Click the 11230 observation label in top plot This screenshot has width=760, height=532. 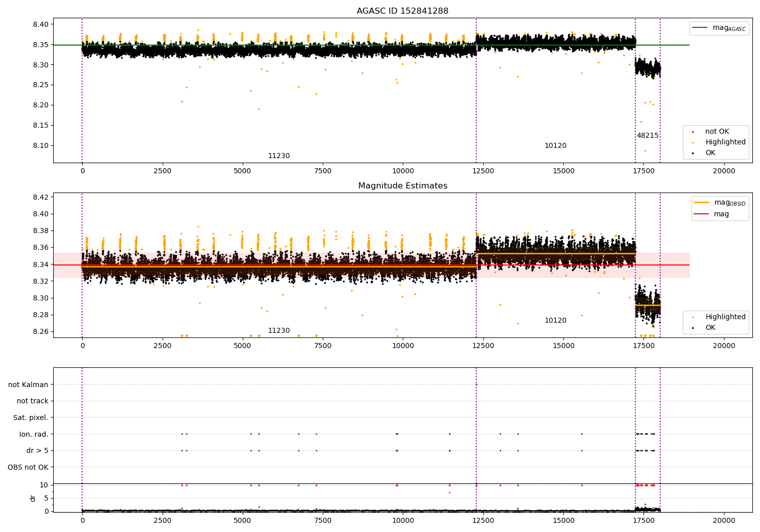click(279, 156)
